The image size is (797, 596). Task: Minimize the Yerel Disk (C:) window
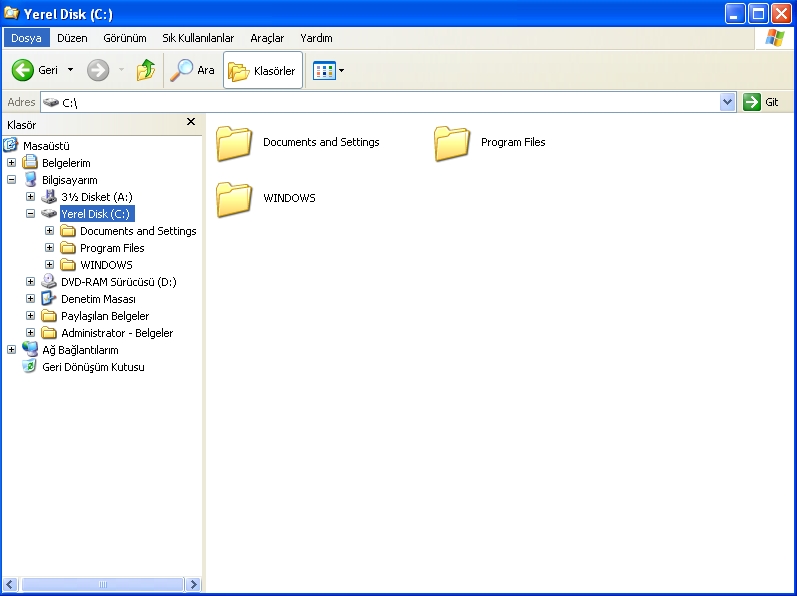coord(734,14)
